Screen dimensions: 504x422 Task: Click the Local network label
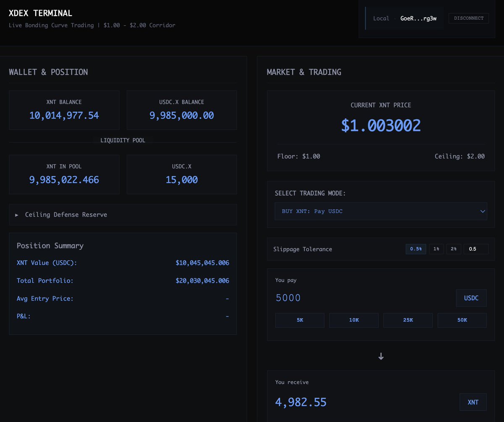(x=381, y=18)
